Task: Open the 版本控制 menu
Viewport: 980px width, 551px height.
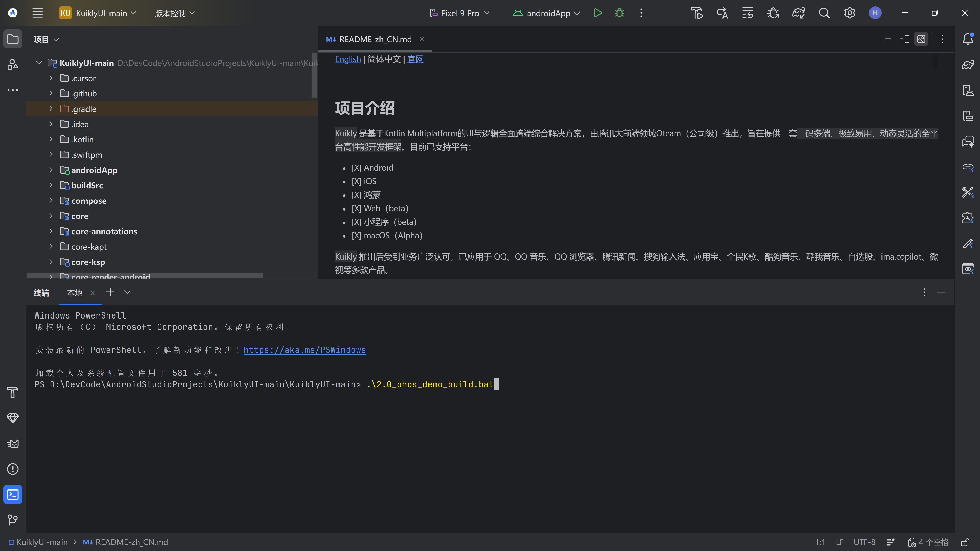Action: 174,13
